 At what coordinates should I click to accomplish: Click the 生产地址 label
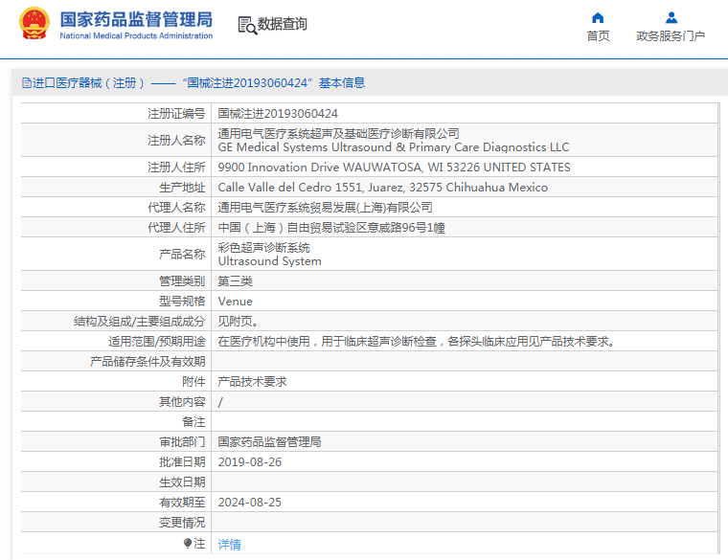[x=182, y=188]
